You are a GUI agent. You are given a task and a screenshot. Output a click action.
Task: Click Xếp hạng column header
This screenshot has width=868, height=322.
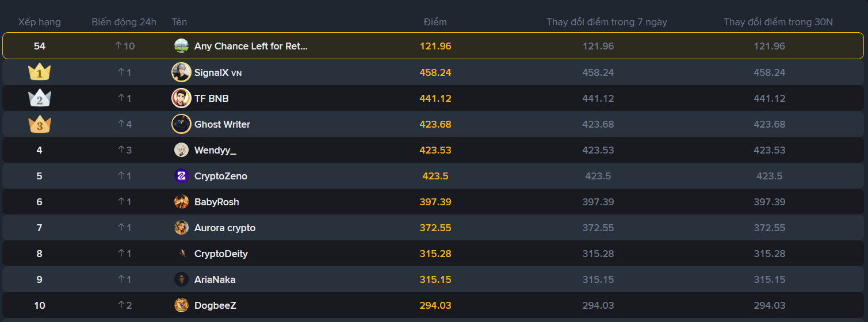[x=40, y=22]
